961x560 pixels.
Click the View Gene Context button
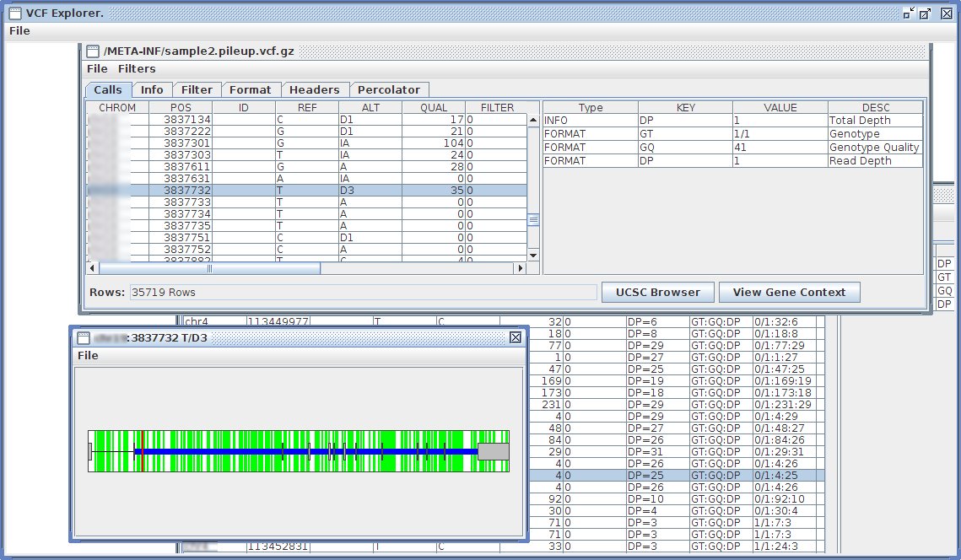coord(789,292)
